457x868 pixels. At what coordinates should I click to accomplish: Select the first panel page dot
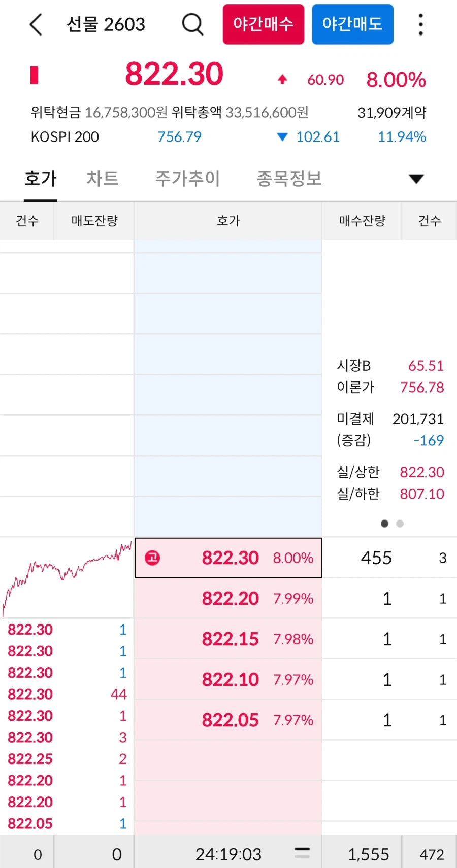[x=384, y=524]
